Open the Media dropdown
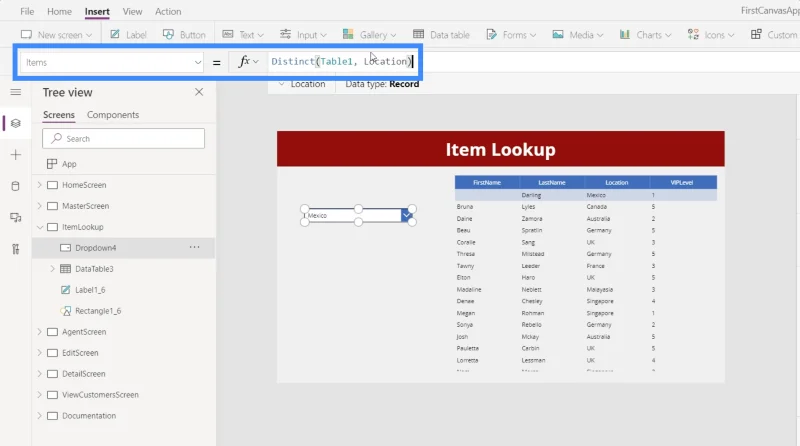Viewport: 800px width, 446px height. [578, 35]
